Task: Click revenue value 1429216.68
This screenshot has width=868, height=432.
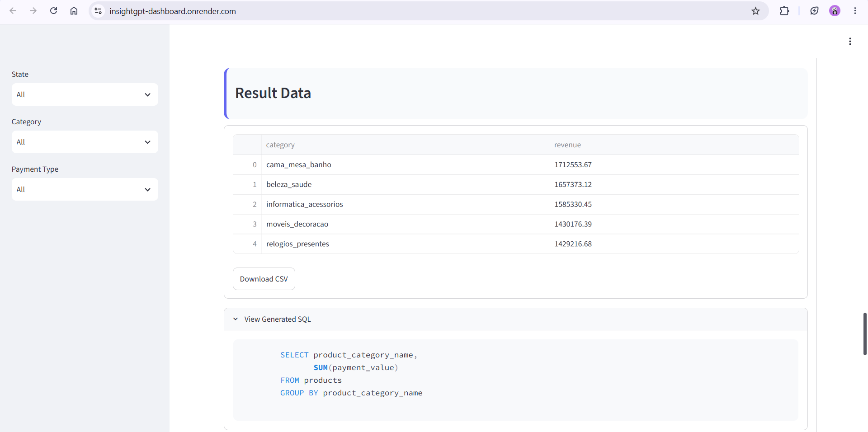Action: click(674, 244)
